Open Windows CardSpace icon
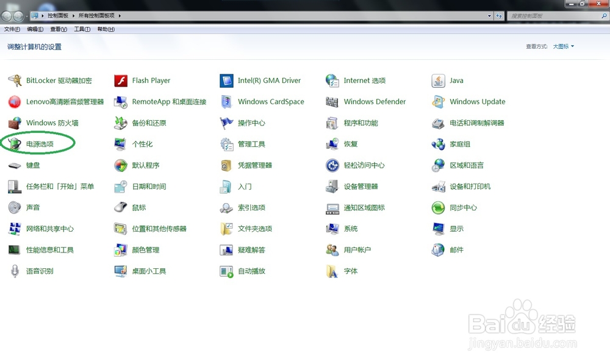This screenshot has width=610, height=364. 226,102
